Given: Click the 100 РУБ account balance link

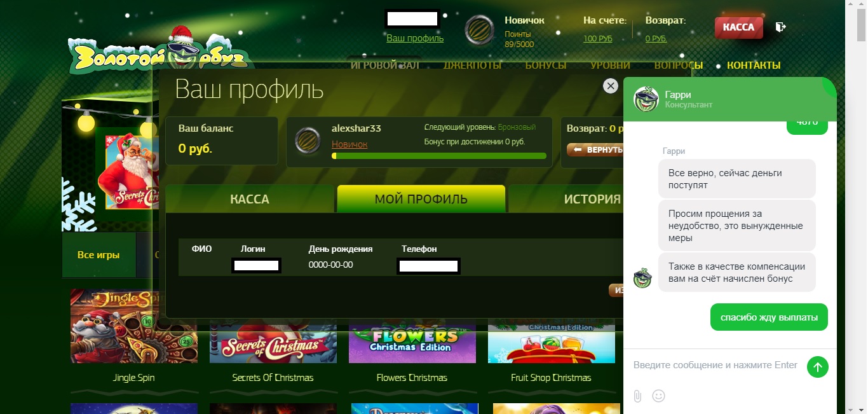Looking at the screenshot, I should coord(598,39).
